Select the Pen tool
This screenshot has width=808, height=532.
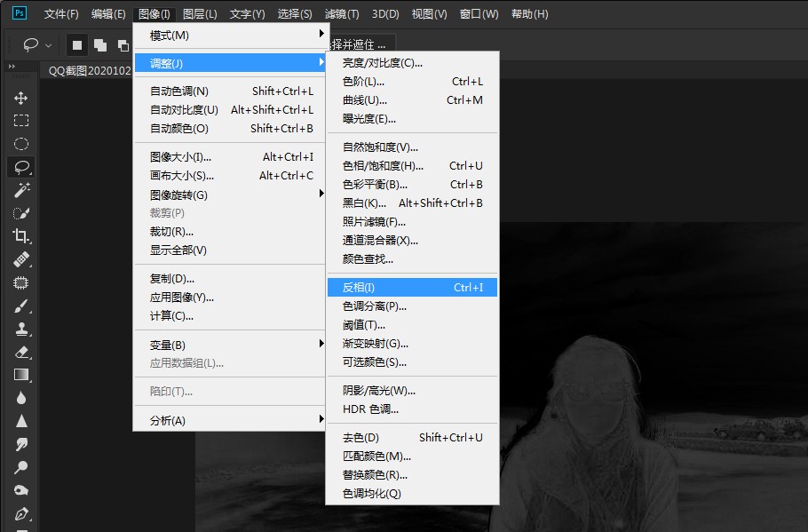[x=21, y=513]
